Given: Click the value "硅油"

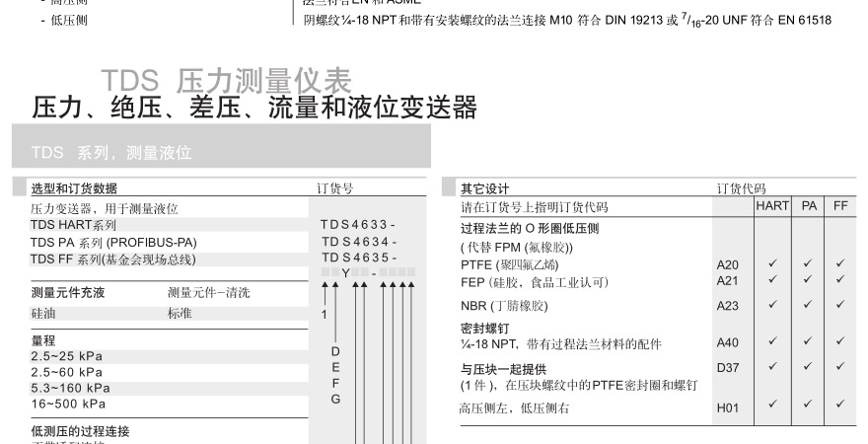Looking at the screenshot, I should 43,314.
